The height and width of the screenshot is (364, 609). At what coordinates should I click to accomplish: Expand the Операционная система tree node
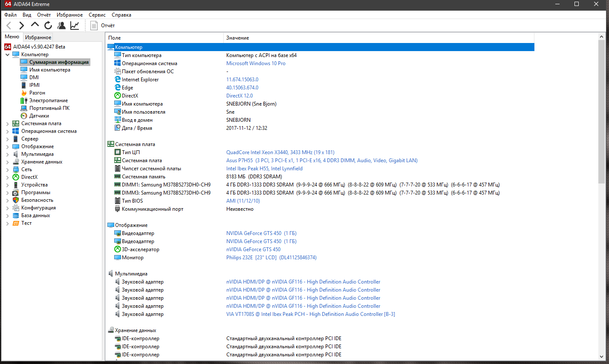7,131
